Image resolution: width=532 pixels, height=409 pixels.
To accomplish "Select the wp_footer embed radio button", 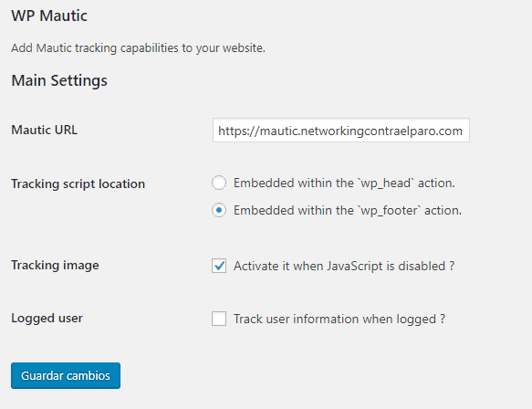I will coord(219,210).
